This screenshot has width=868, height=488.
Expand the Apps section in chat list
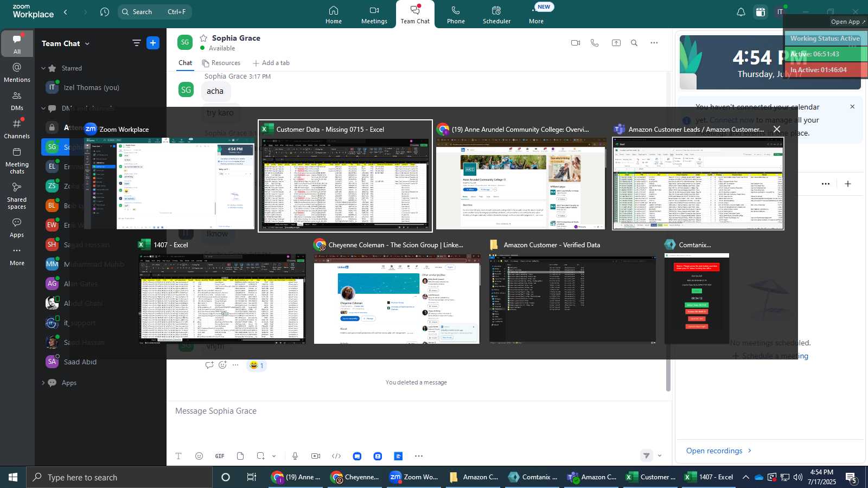(43, 383)
